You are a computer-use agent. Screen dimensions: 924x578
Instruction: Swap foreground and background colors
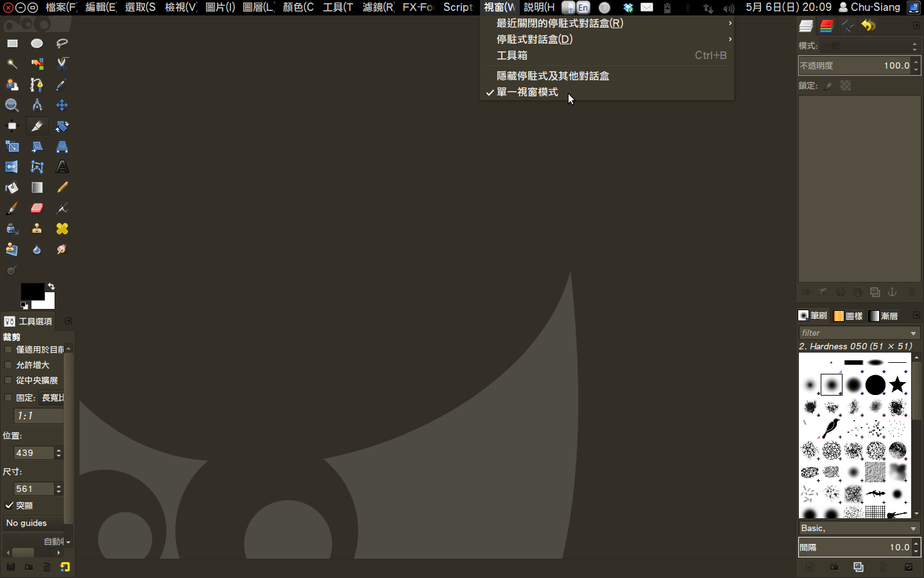click(51, 286)
